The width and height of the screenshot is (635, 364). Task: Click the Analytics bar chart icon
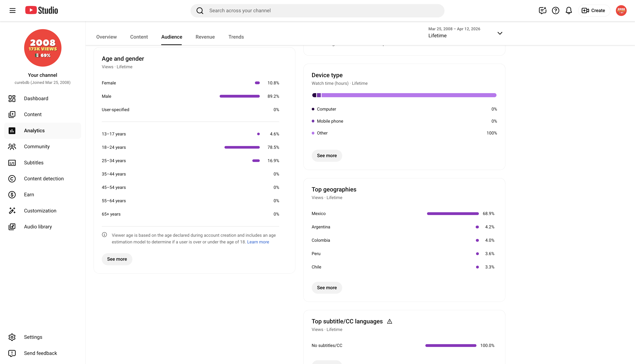tap(12, 130)
